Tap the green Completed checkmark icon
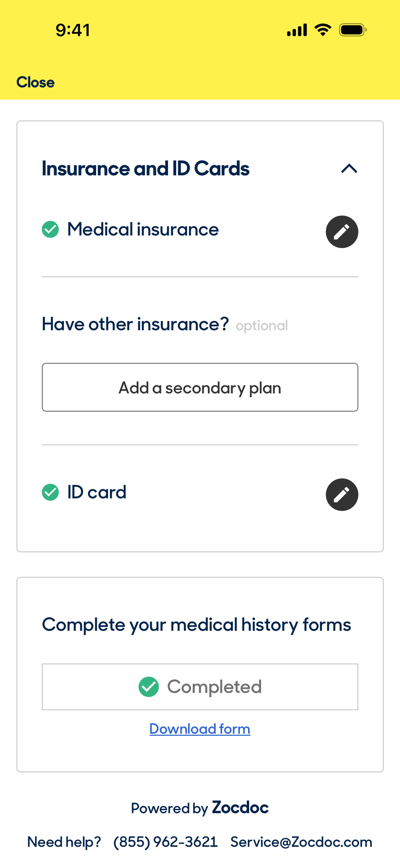400x868 pixels. [x=149, y=687]
